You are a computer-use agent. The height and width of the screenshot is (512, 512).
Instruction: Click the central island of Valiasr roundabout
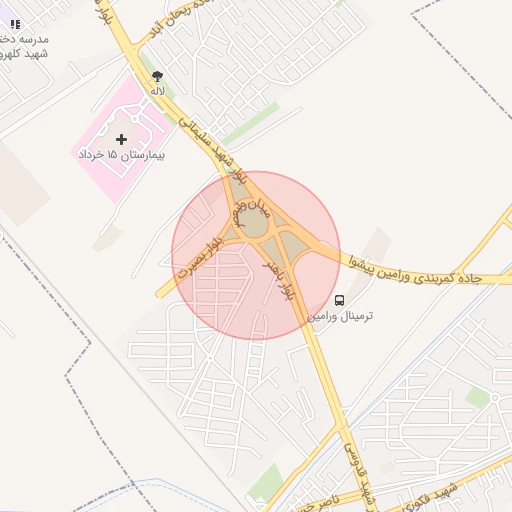[x=253, y=220]
